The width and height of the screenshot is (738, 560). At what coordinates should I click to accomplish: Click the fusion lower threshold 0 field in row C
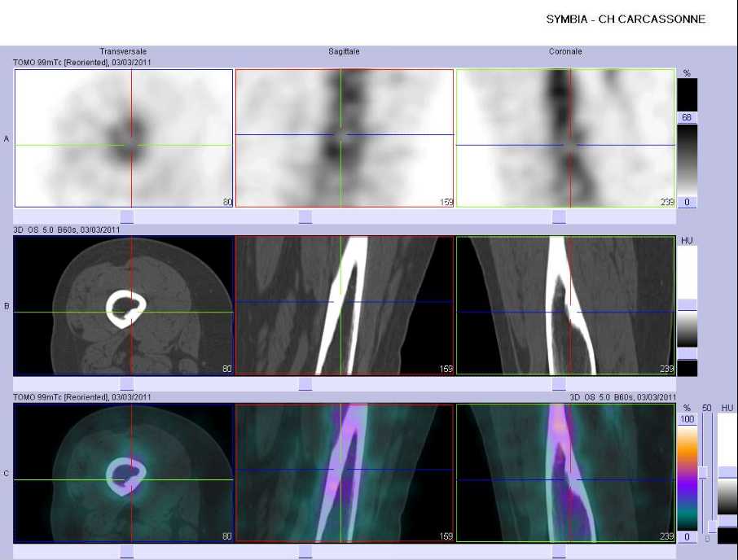tap(687, 537)
